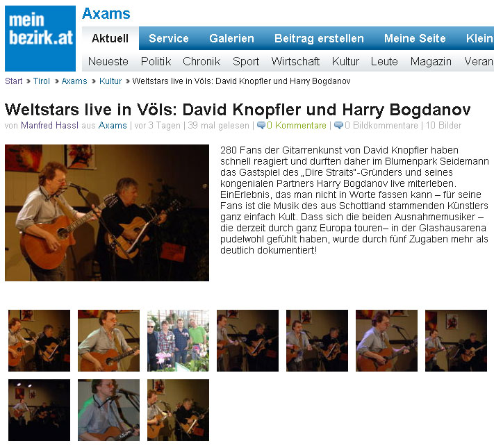Switch to the Galerien tab
This screenshot has width=494, height=448.
[231, 38]
